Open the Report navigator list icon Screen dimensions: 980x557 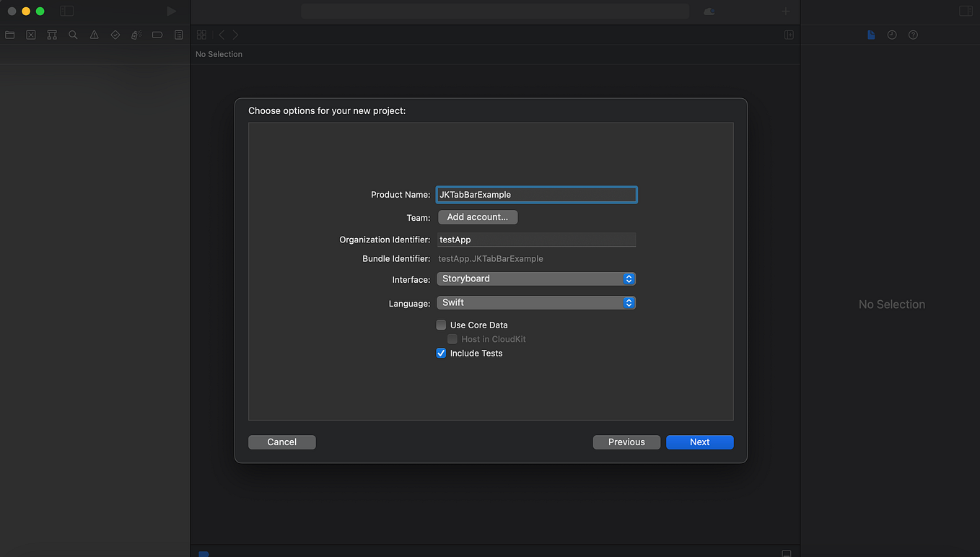[x=178, y=34]
